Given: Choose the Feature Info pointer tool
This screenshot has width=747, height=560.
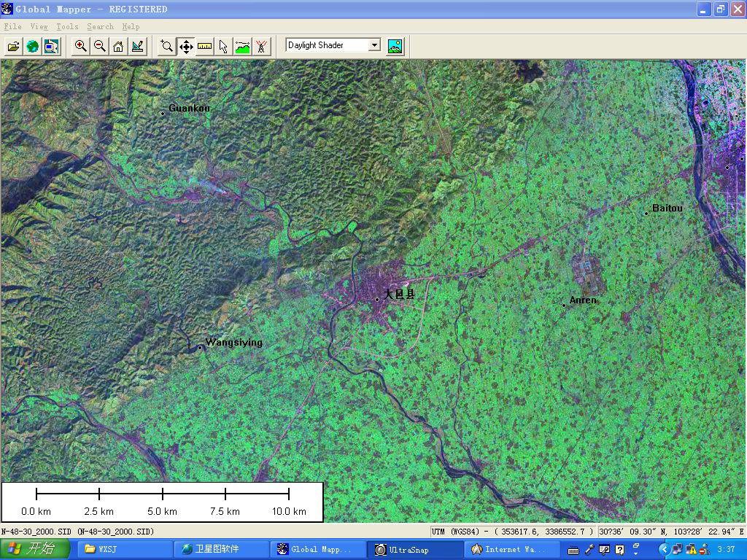Looking at the screenshot, I should pos(223,46).
